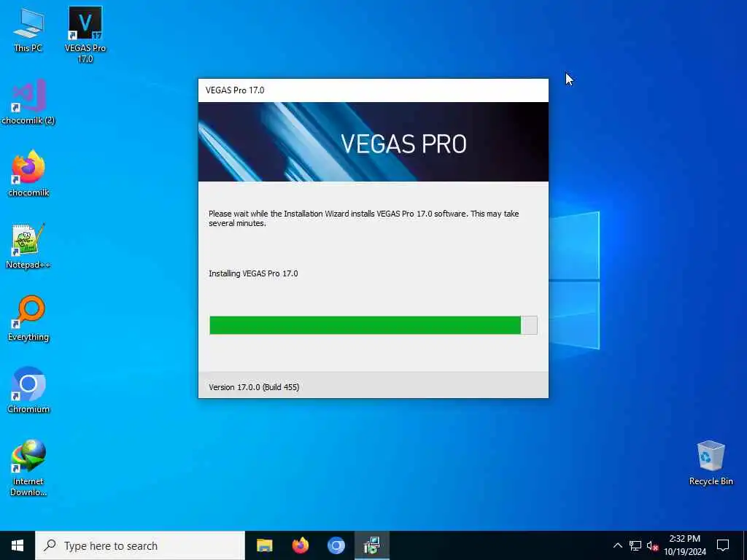Select the chocomilk (2) Visual Studio shortcut

pyautogui.click(x=28, y=102)
